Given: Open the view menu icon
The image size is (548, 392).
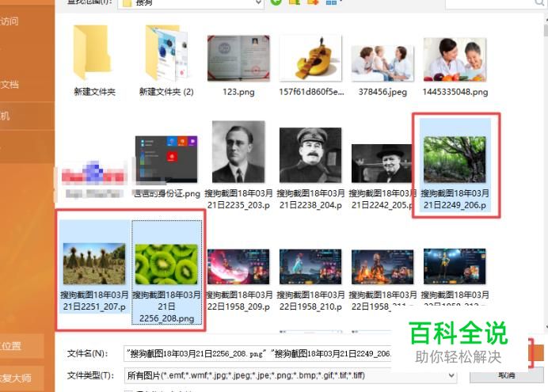Looking at the screenshot, I should coord(333,2).
